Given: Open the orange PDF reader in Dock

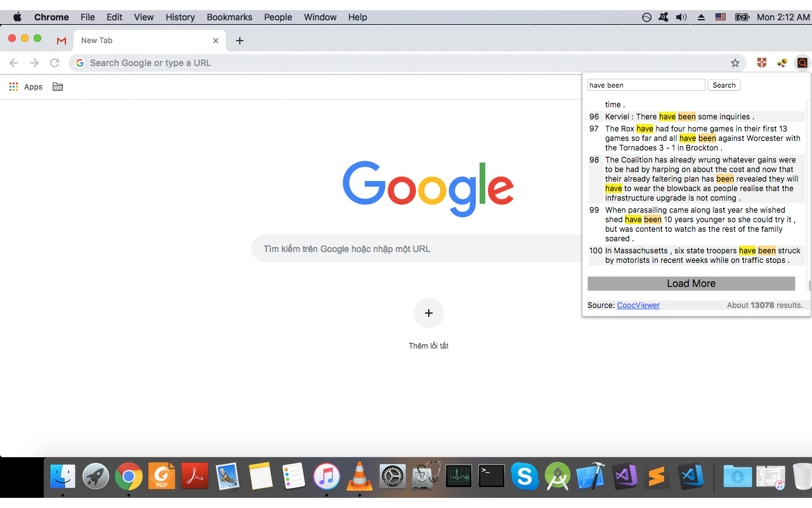Looking at the screenshot, I should [162, 476].
